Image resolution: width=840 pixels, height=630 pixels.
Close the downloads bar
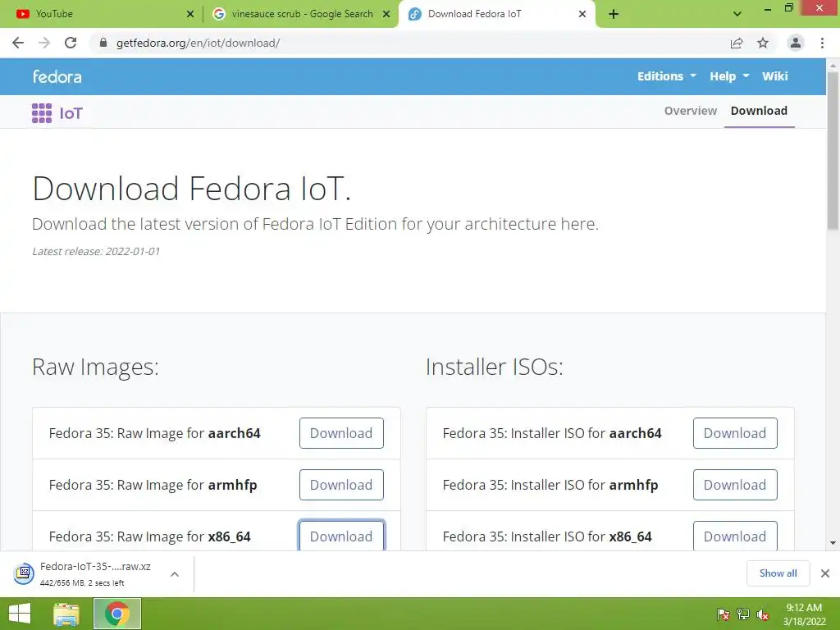(825, 573)
